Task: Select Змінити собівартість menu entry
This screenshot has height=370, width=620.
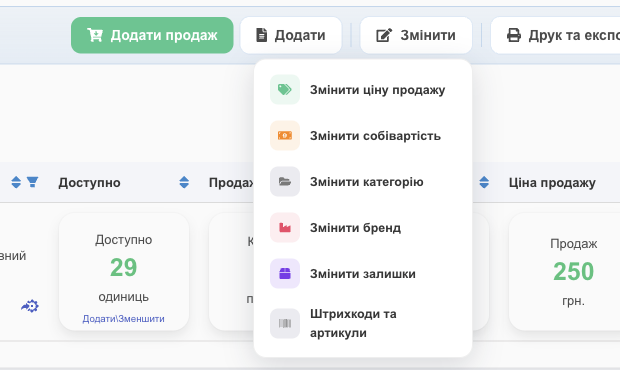Action: click(363, 136)
